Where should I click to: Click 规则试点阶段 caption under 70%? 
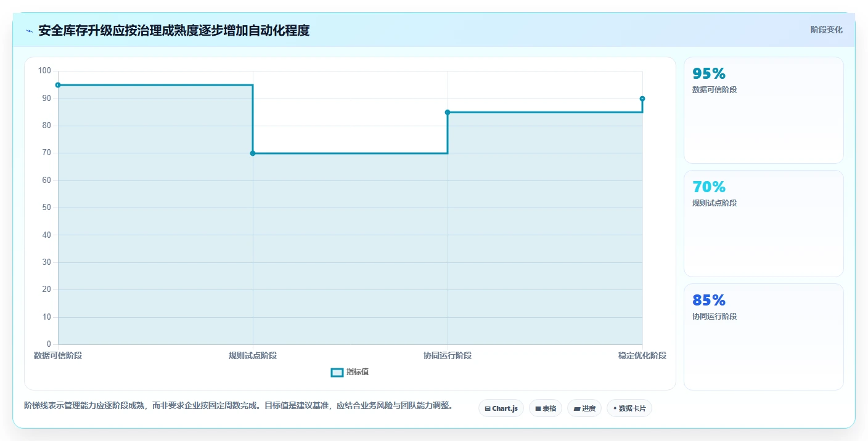[714, 203]
